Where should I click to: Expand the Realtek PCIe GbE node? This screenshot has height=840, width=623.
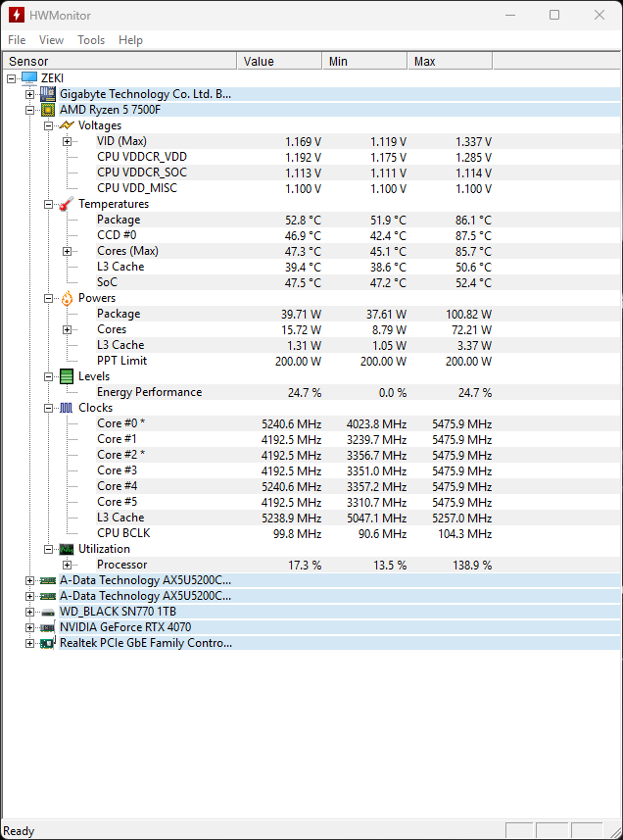(30, 643)
